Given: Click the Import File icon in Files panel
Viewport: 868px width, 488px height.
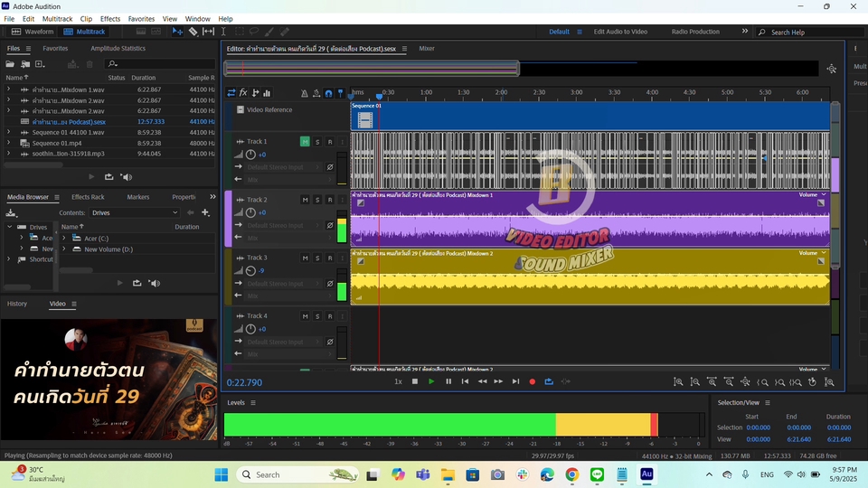Looking at the screenshot, I should [x=24, y=64].
